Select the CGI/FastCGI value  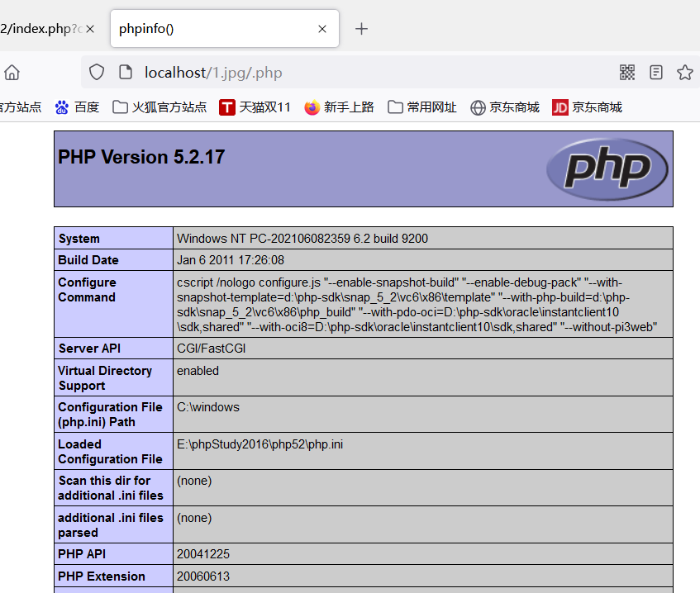[212, 348]
